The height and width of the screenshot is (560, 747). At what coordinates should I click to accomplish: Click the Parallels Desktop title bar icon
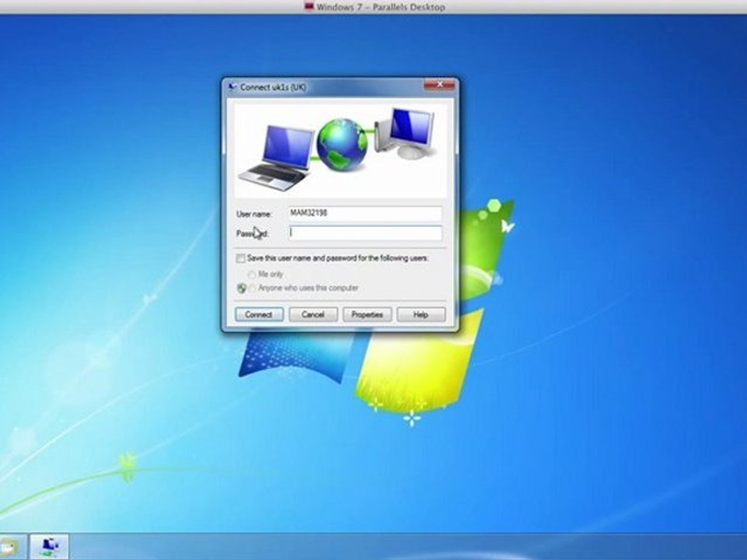(309, 6)
